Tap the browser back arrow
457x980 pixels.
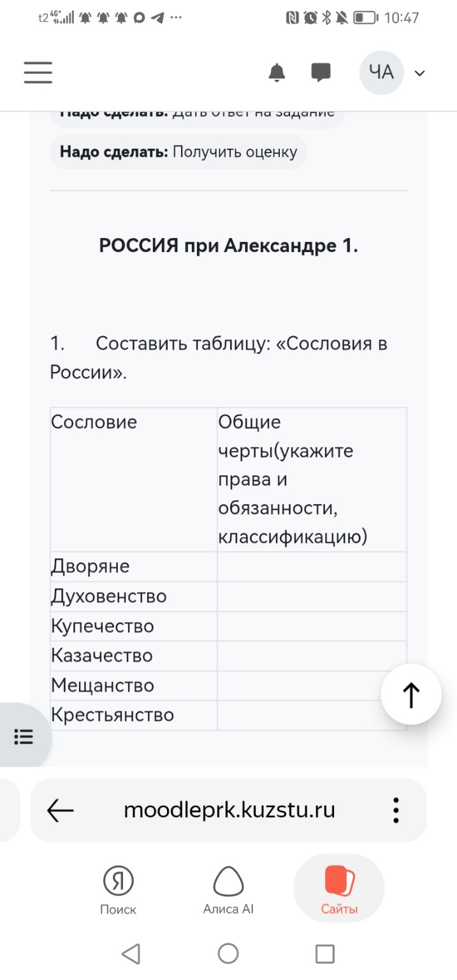click(61, 810)
